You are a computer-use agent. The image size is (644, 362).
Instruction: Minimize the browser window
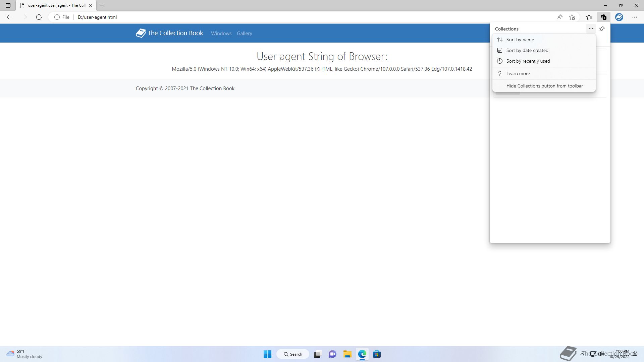click(605, 5)
